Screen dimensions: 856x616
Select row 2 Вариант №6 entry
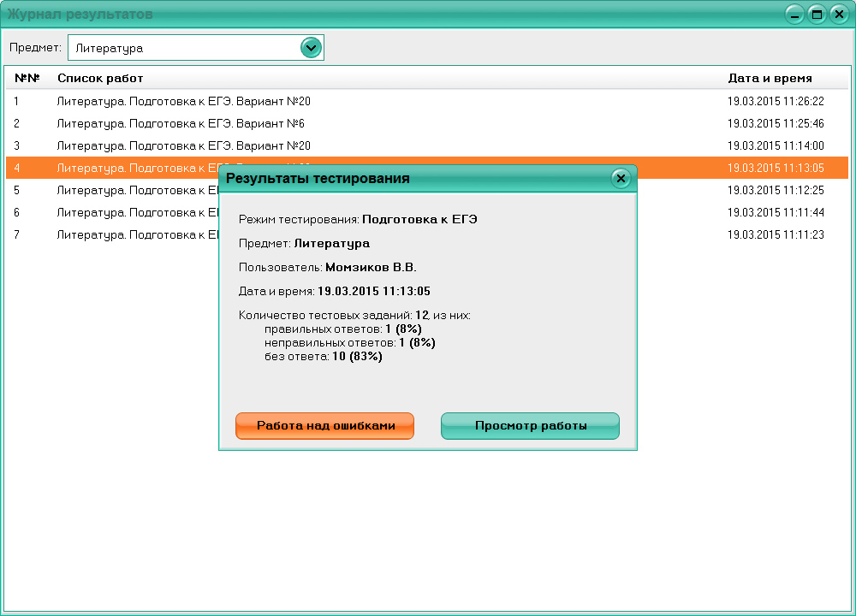click(181, 123)
